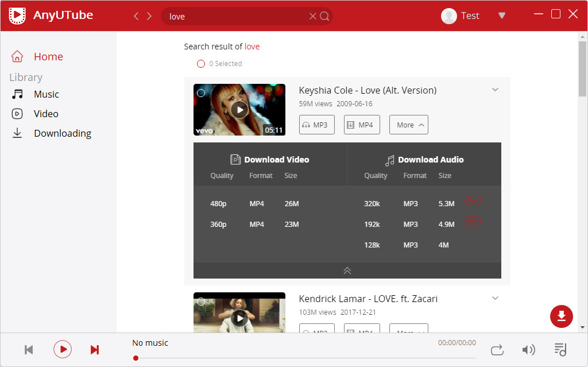Click the Download Video film icon
The width and height of the screenshot is (588, 367).
(x=235, y=160)
